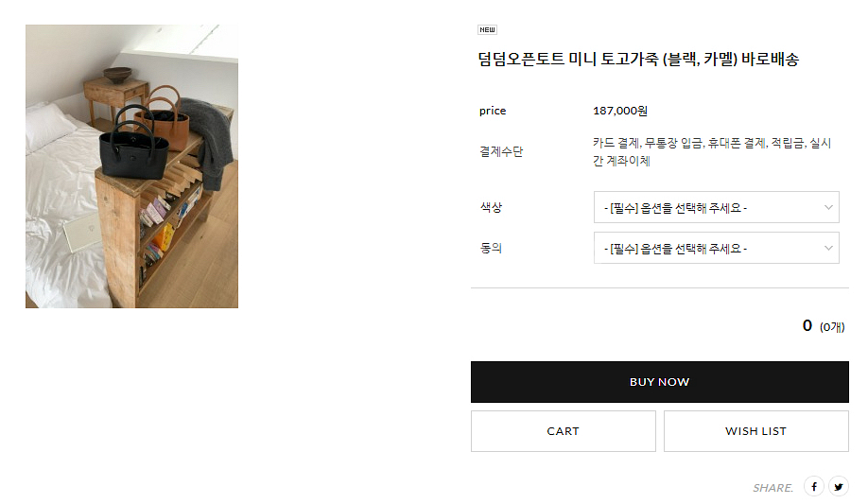
Task: Save item with WISH LIST button
Action: (x=755, y=431)
